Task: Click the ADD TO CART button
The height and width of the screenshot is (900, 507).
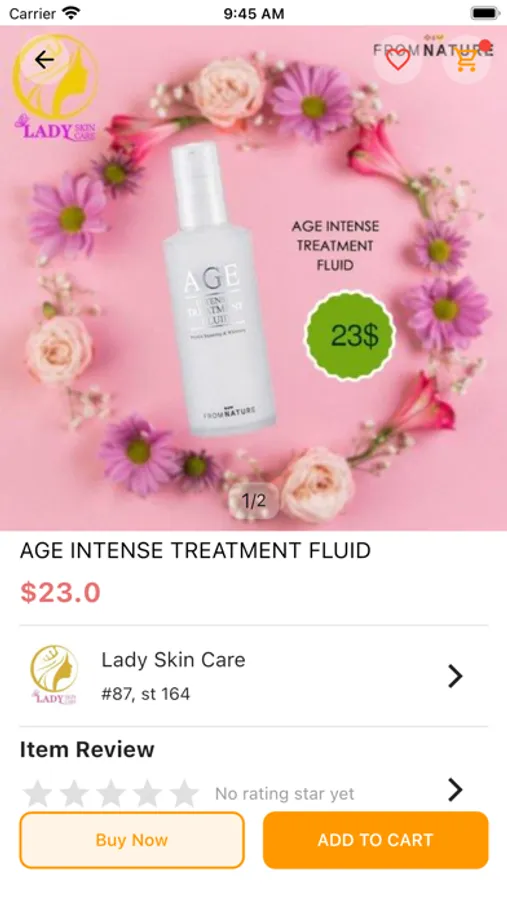Action: (376, 840)
